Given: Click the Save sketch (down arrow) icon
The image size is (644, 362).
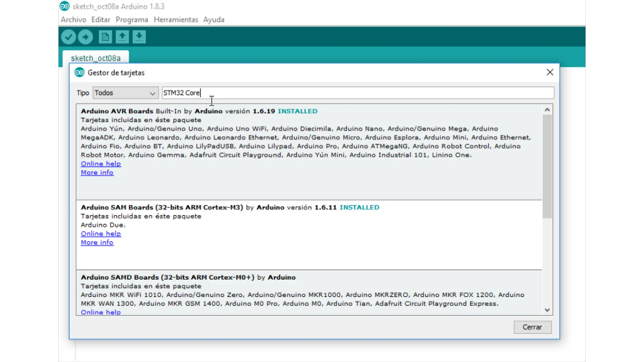Looking at the screenshot, I should pyautogui.click(x=139, y=37).
